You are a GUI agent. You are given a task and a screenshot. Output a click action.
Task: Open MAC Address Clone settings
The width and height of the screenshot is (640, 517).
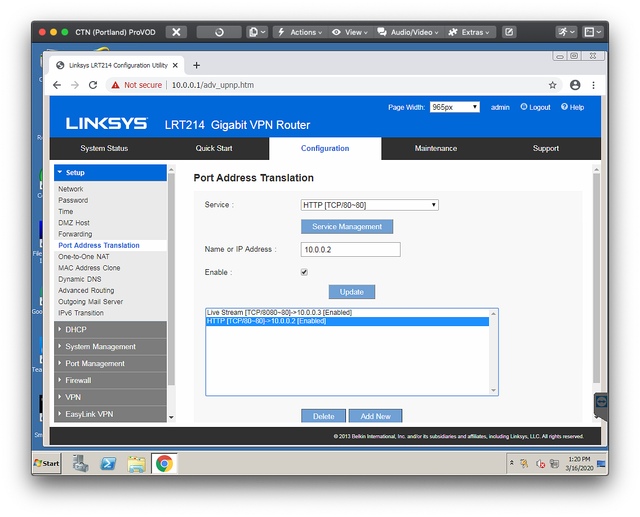pos(89,268)
